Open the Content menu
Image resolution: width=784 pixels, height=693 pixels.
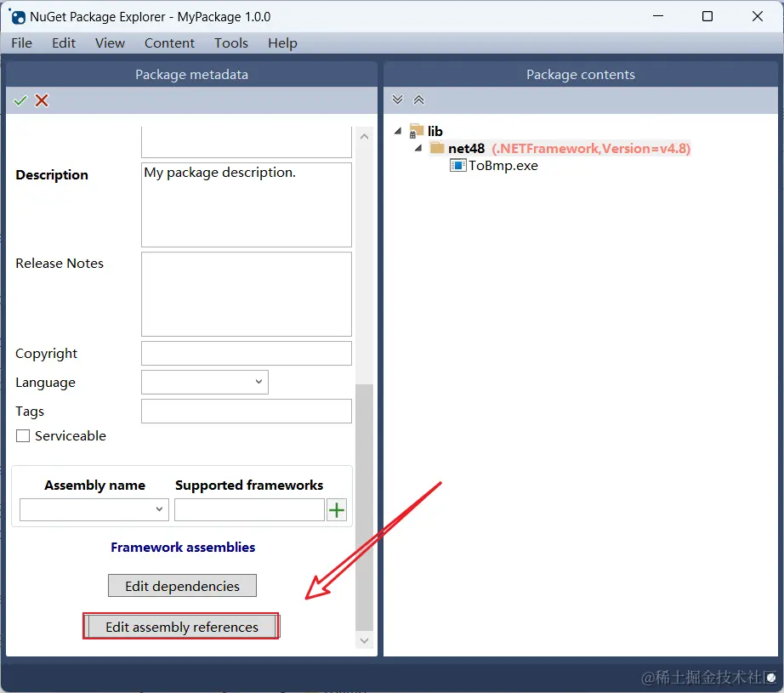[169, 43]
